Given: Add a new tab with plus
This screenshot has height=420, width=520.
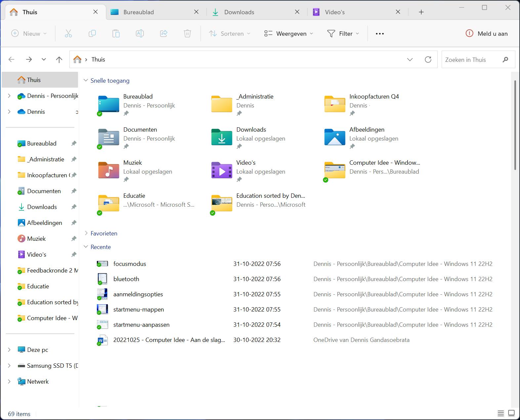Looking at the screenshot, I should (421, 12).
